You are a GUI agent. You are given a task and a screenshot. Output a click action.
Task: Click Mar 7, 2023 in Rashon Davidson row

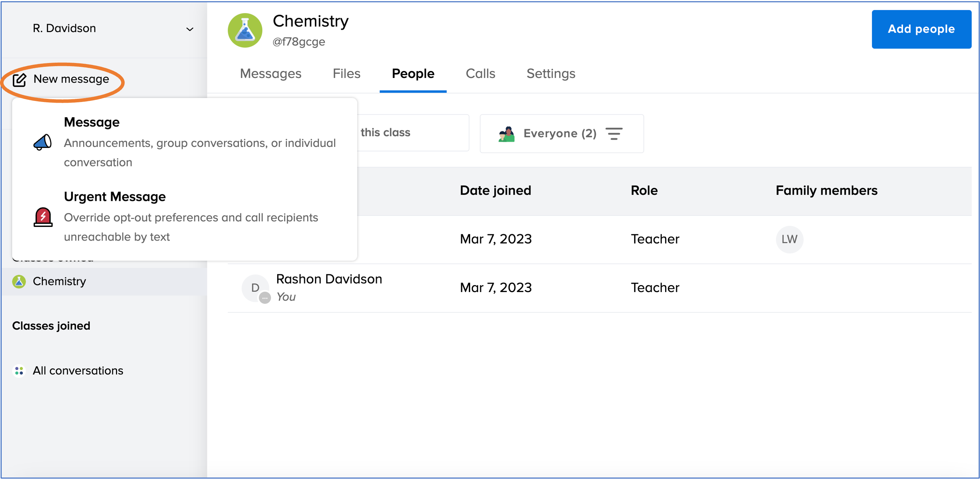pyautogui.click(x=495, y=288)
